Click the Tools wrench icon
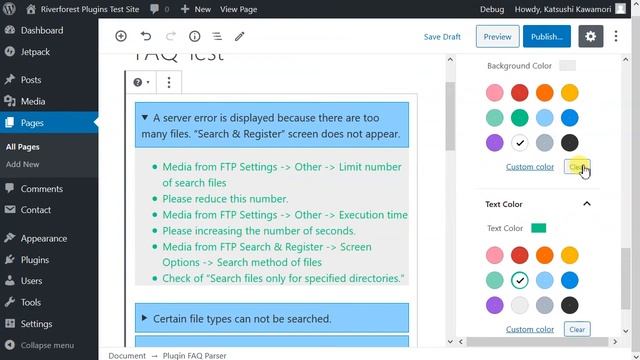 coord(10,302)
